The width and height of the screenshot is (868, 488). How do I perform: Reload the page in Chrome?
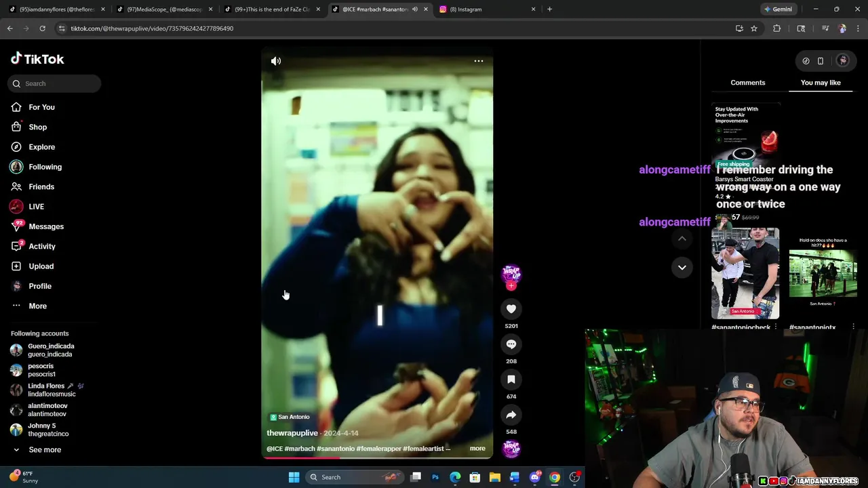coord(42,28)
